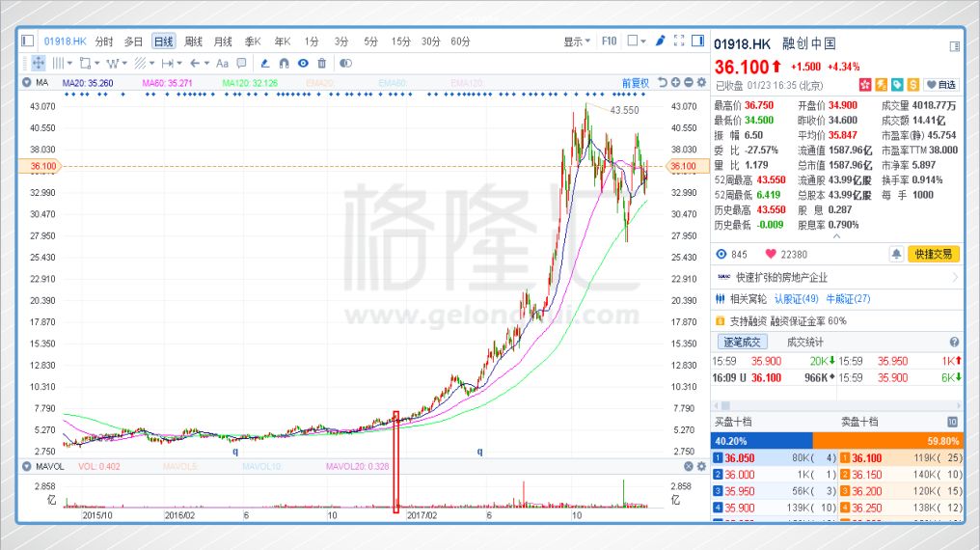Collapse the quote details chevron
The image size is (980, 550).
(836, 236)
